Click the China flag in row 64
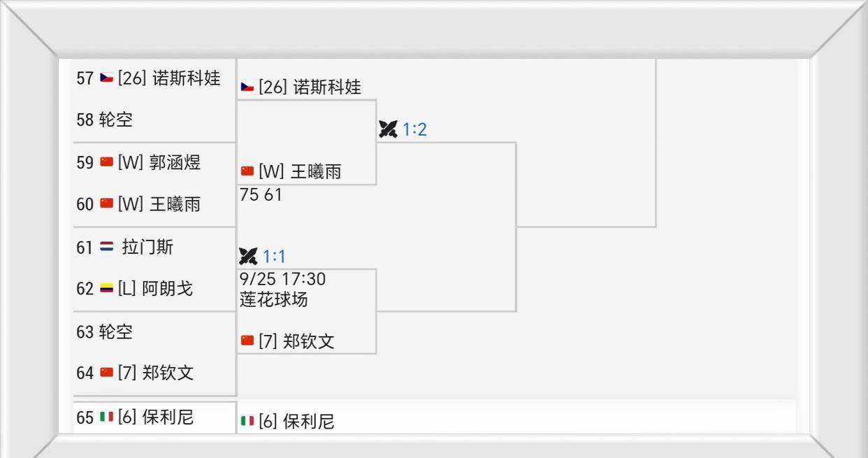The image size is (868, 458). (x=107, y=373)
